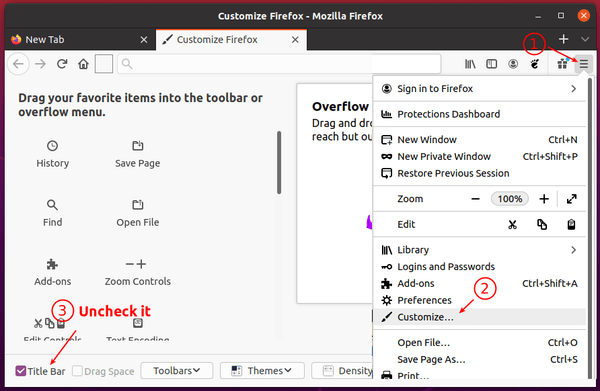The width and height of the screenshot is (600, 391).
Task: Click the Firefox account avatar icon
Action: [513, 64]
